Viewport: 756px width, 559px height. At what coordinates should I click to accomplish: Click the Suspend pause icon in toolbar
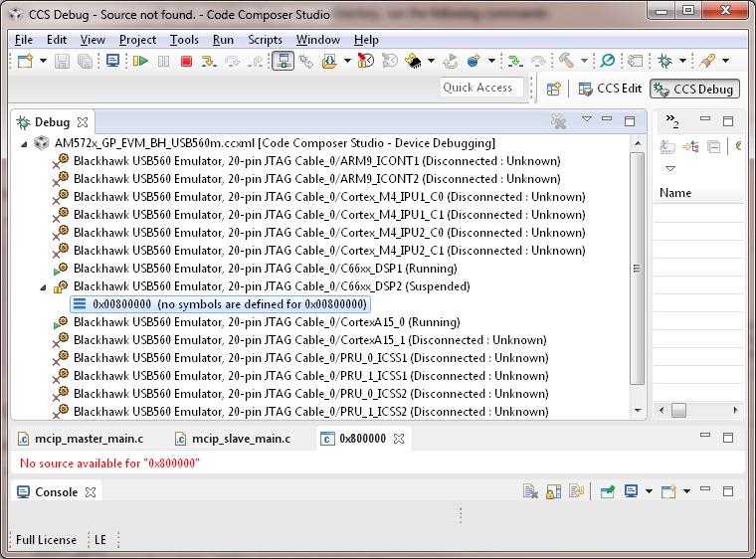point(163,62)
